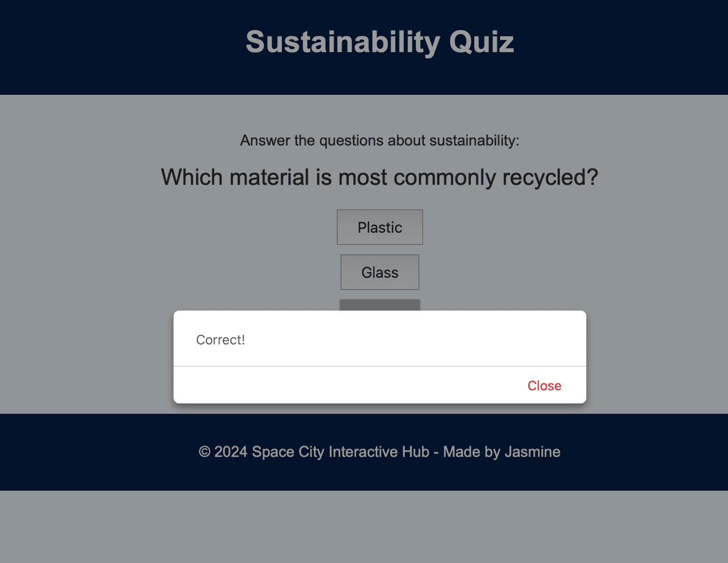
Task: Click the recycled material question heading
Action: click(x=380, y=177)
